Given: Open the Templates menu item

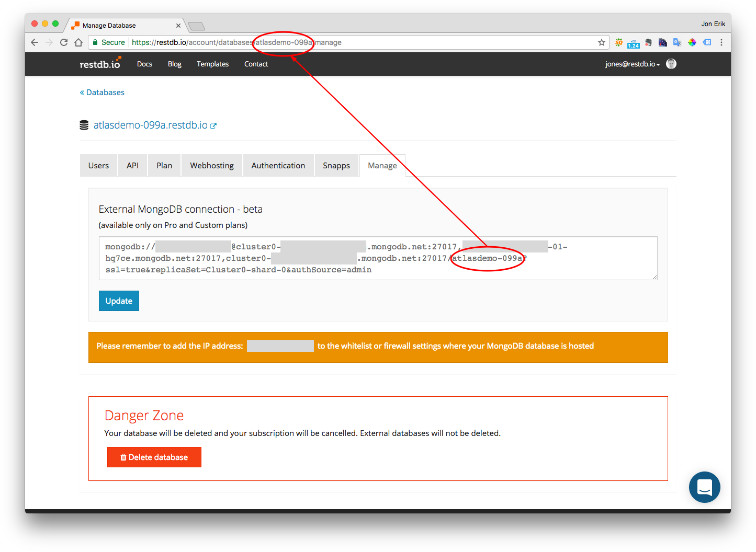Looking at the screenshot, I should pos(212,64).
